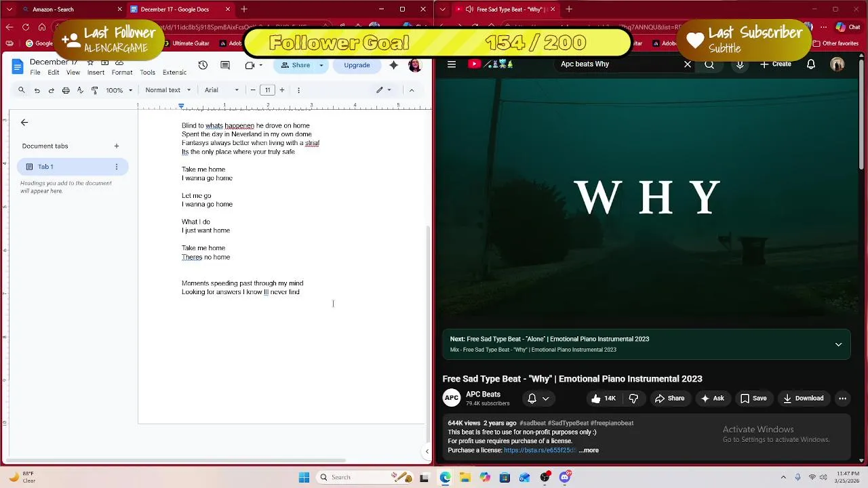The width and height of the screenshot is (868, 488).
Task: Click the Ask button under the video
Action: click(x=712, y=399)
